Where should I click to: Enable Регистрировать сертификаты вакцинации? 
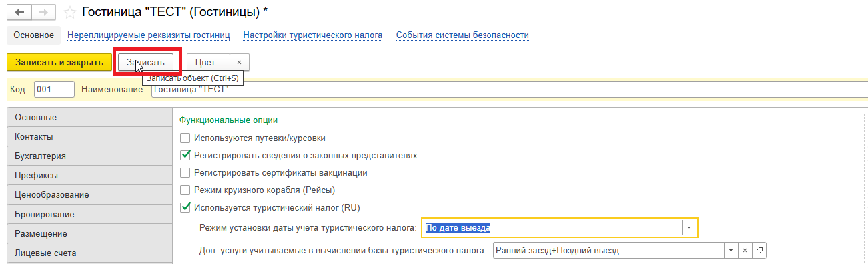pos(185,173)
